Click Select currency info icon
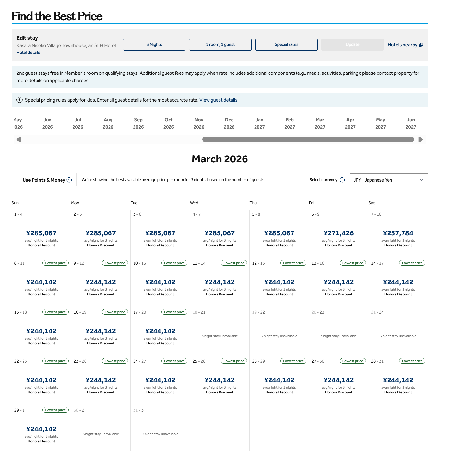Screen dimensions: 476x451 pos(342,180)
